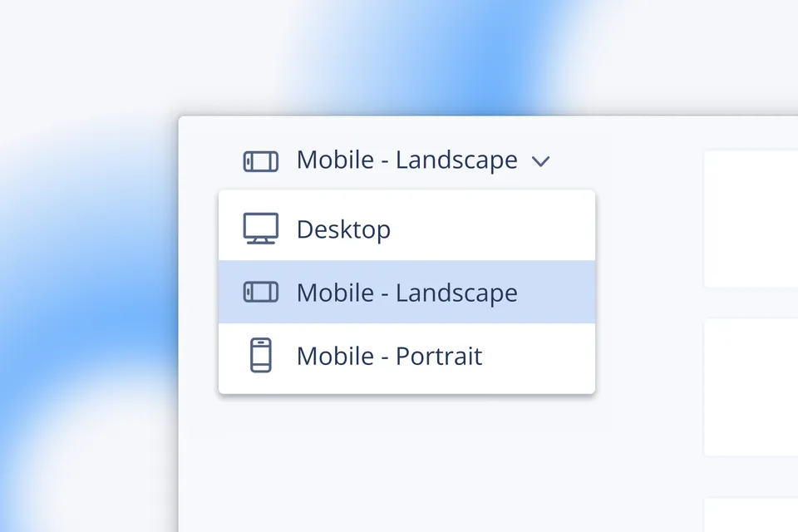Pick the highlighted "Mobile - Landscape" list entry text

(x=406, y=293)
